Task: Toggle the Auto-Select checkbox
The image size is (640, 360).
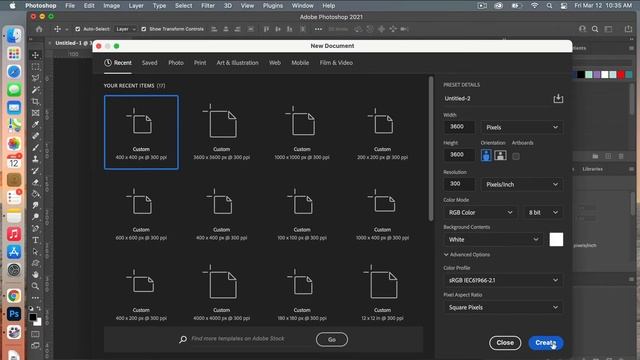Action: pos(78,29)
